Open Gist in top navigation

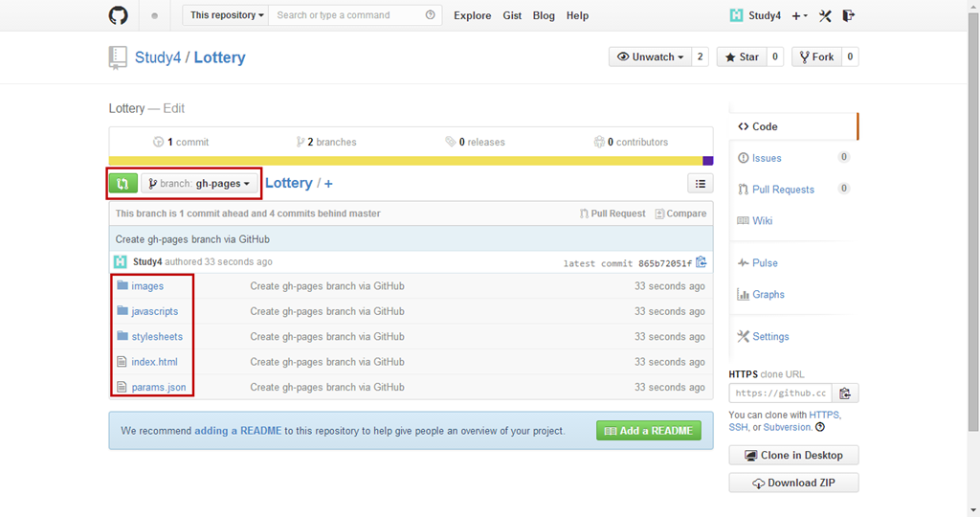point(512,15)
